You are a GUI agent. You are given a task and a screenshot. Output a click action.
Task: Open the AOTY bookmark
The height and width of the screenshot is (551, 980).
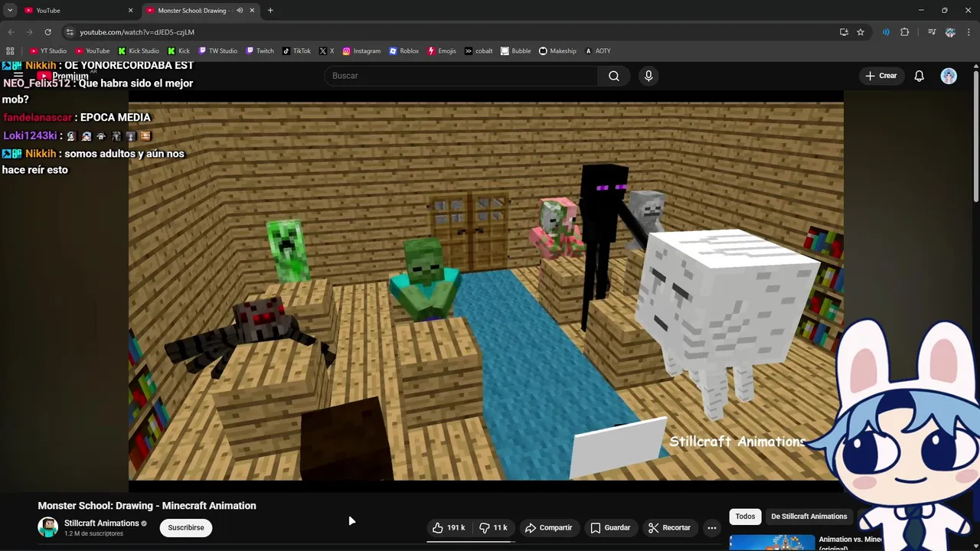tap(598, 51)
